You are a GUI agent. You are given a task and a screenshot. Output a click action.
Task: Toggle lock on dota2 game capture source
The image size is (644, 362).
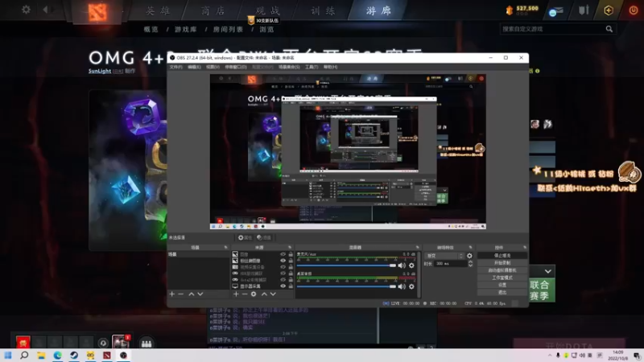point(291,280)
